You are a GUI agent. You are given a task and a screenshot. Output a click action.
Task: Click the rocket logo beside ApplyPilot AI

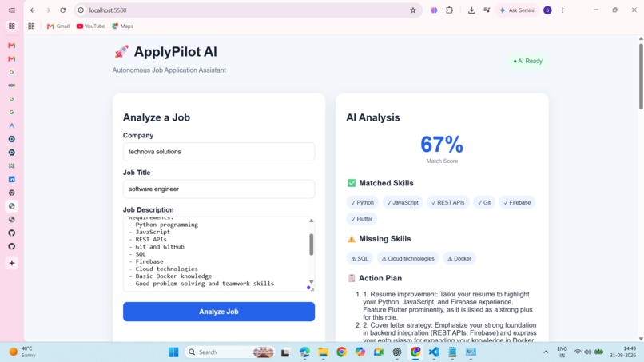click(121, 52)
